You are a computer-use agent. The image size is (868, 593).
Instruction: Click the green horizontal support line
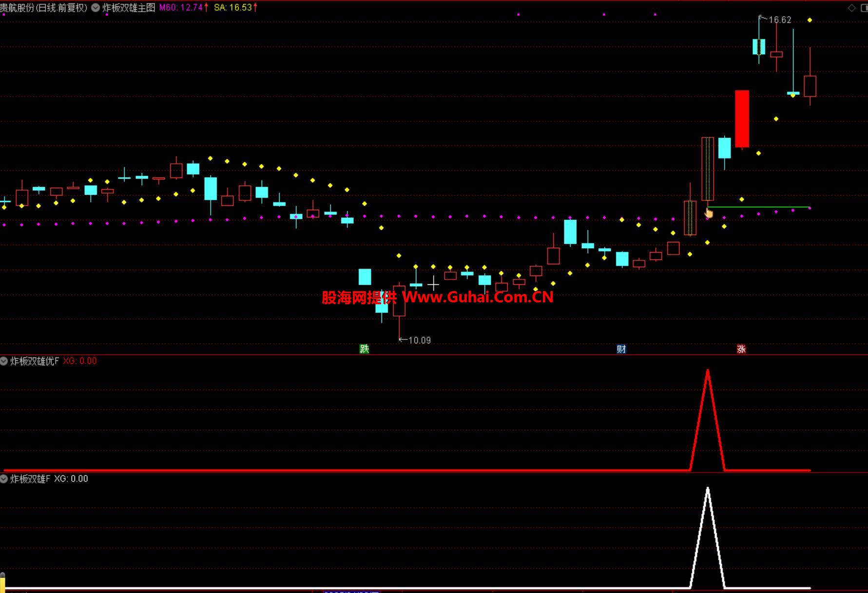(x=758, y=207)
